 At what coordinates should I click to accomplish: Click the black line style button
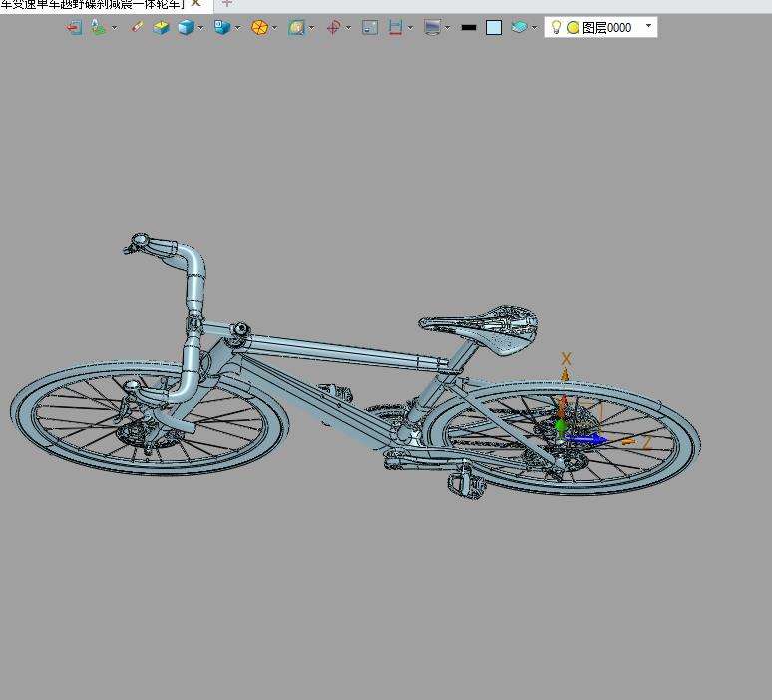click(x=468, y=28)
